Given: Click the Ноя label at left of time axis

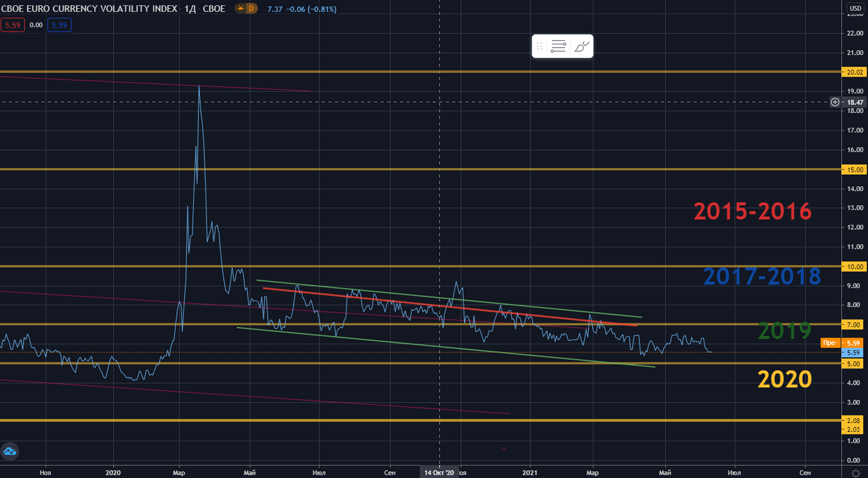Looking at the screenshot, I should point(46,473).
